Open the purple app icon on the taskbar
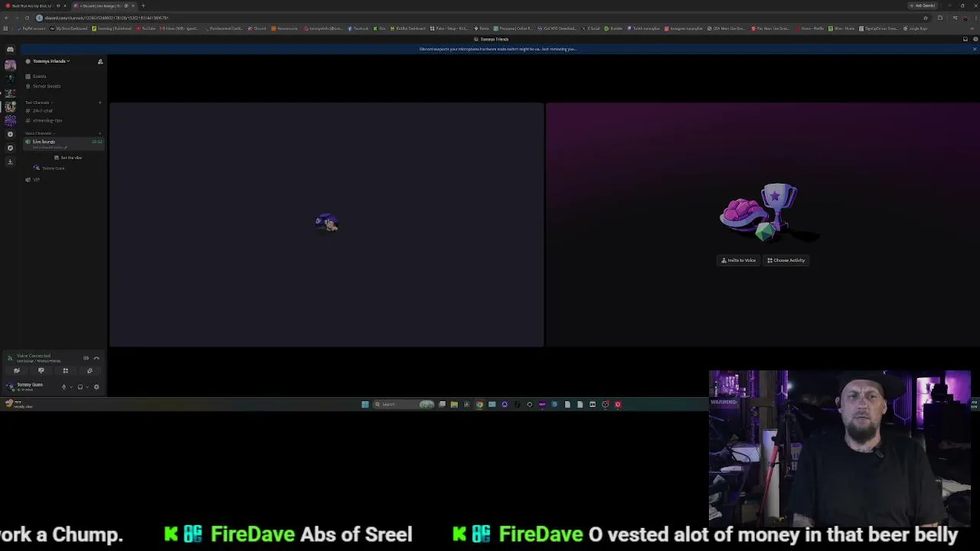980x551 pixels. pos(542,404)
